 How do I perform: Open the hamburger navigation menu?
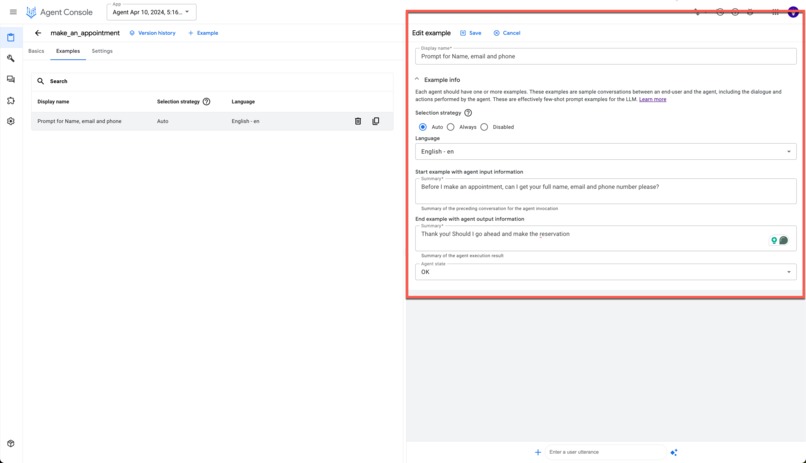click(x=13, y=12)
